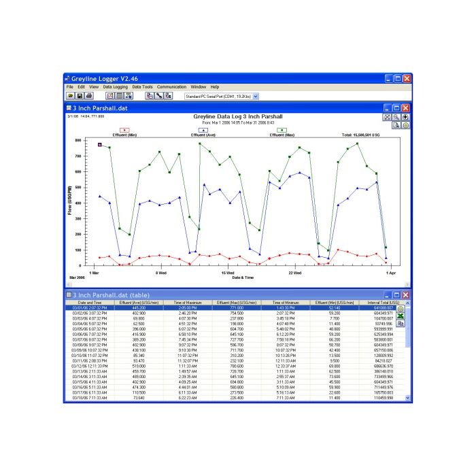The image size is (476, 476).
Task: Click the 445.200 cell in the selected row
Action: 139,308
